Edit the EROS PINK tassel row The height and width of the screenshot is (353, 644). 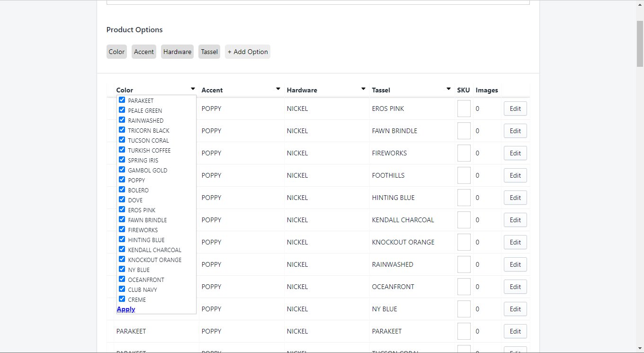tap(515, 109)
